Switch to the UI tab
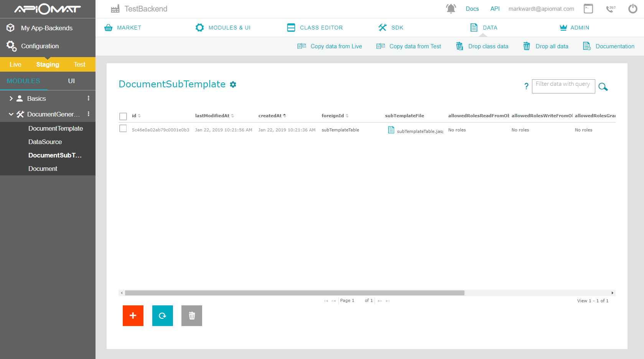This screenshot has height=359, width=644. click(71, 81)
